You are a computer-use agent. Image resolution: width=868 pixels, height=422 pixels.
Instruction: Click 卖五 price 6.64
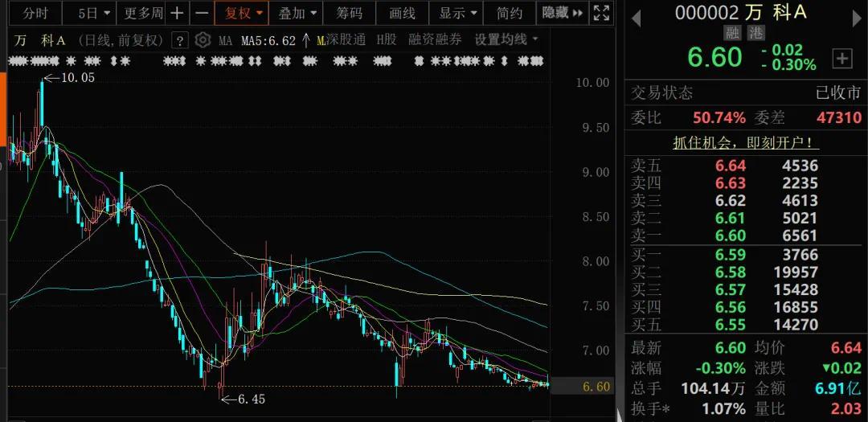click(730, 166)
